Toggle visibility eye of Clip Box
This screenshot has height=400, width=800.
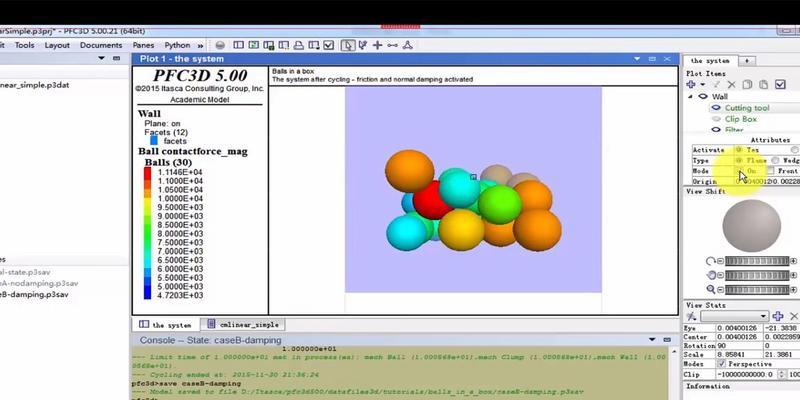(716, 119)
